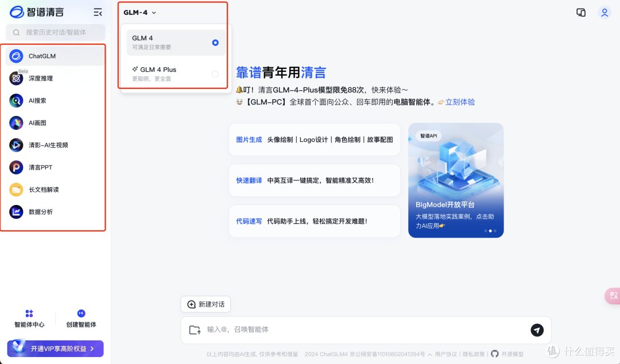Click the send arrow button
620x364 pixels.
[x=537, y=330]
